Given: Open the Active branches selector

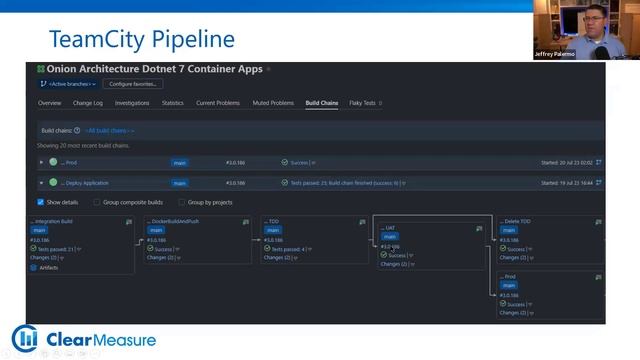Looking at the screenshot, I should click(x=68, y=84).
